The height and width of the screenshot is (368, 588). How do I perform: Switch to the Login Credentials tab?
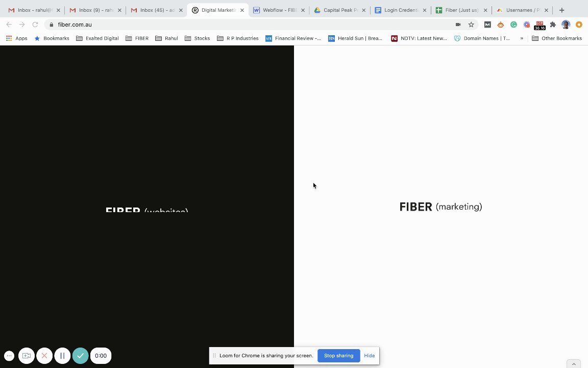pyautogui.click(x=400, y=10)
